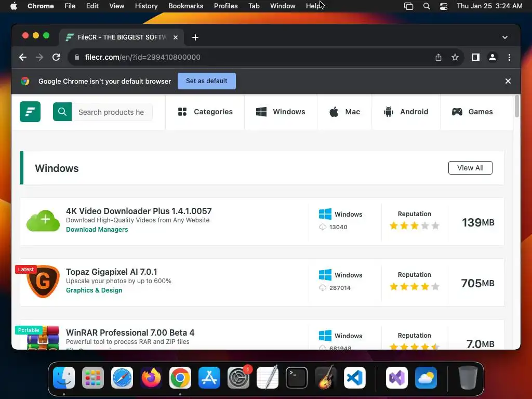The image size is (532, 399).
Task: Select the FileCR browser tab
Action: coord(122,37)
